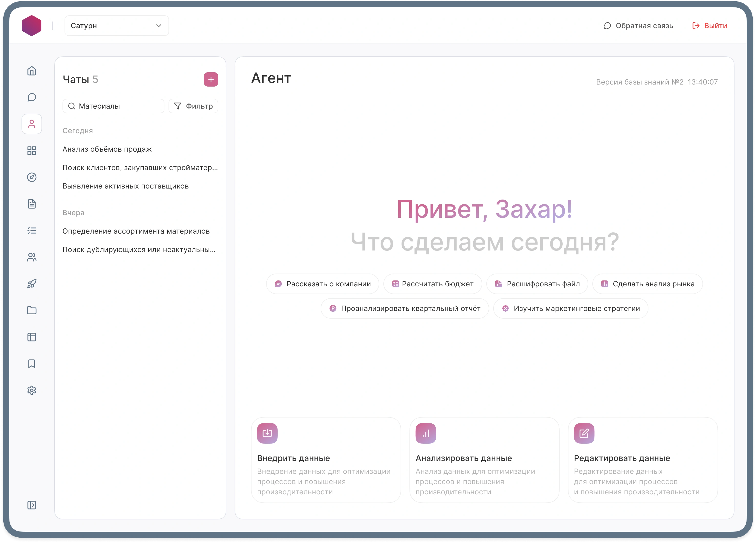Expand the sidebar with panel toggle icon
The width and height of the screenshot is (756, 543).
(32, 505)
